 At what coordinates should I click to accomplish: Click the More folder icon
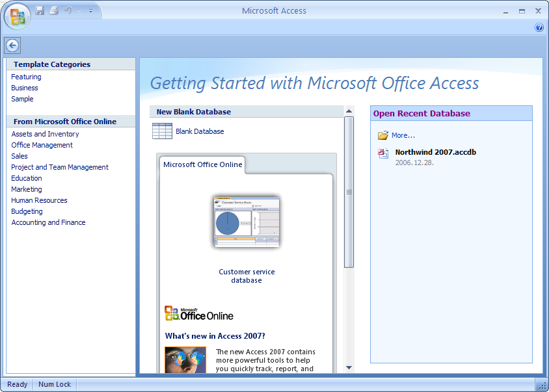click(383, 135)
